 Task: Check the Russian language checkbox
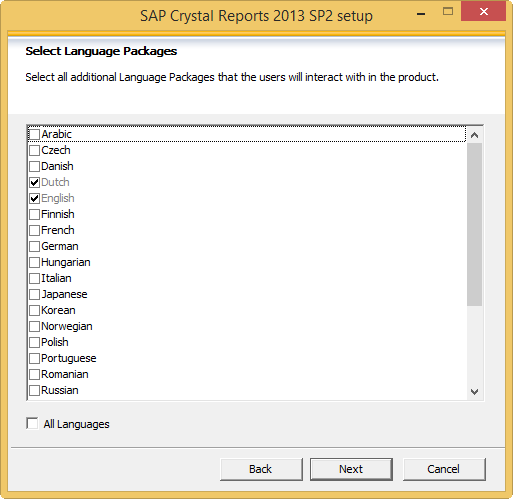tap(34, 390)
